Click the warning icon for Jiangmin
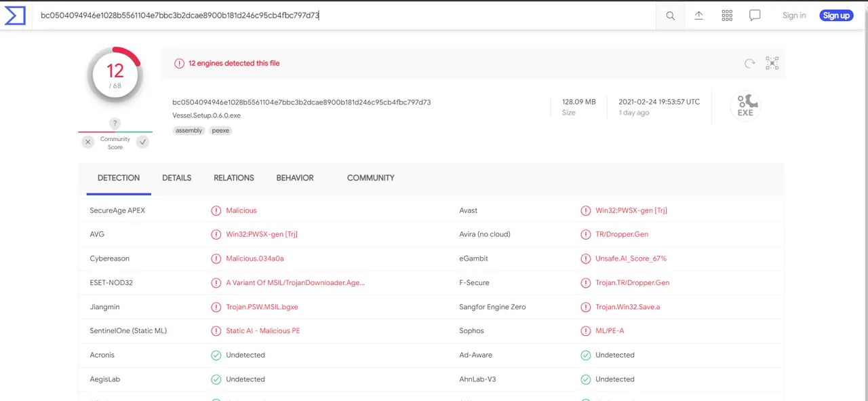Screen dimensions: 868x401 coord(216,307)
